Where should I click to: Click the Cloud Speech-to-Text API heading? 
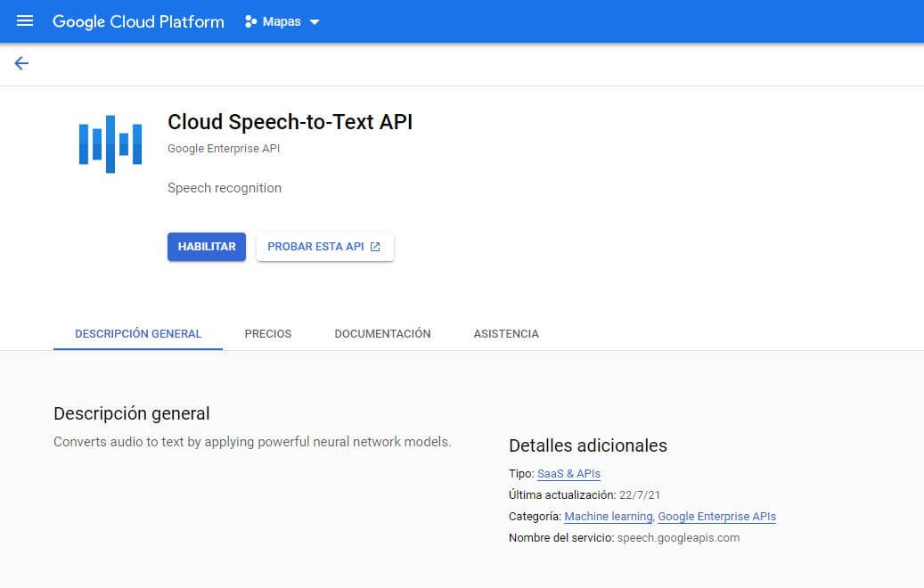[290, 122]
